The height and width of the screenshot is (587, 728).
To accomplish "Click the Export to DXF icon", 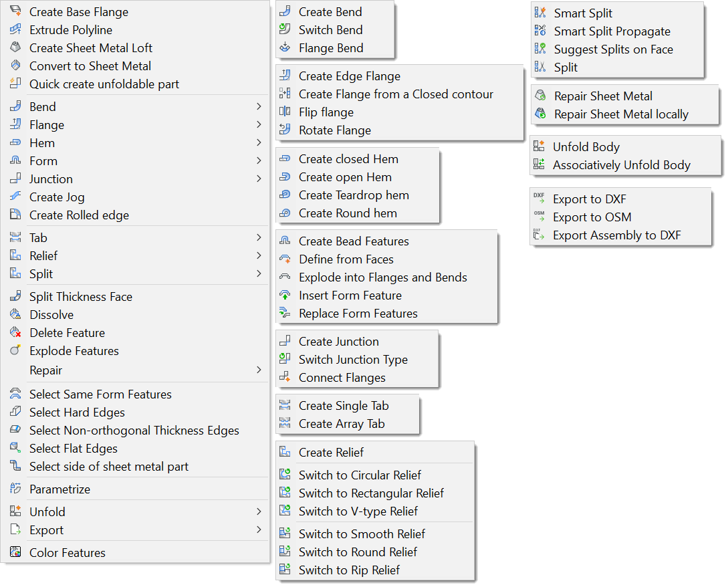I will click(539, 199).
